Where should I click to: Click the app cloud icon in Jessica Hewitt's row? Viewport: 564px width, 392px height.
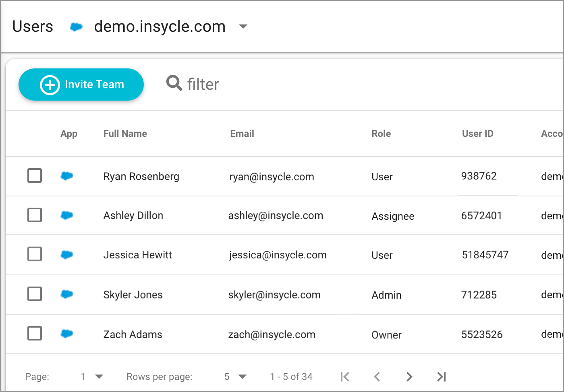click(67, 254)
